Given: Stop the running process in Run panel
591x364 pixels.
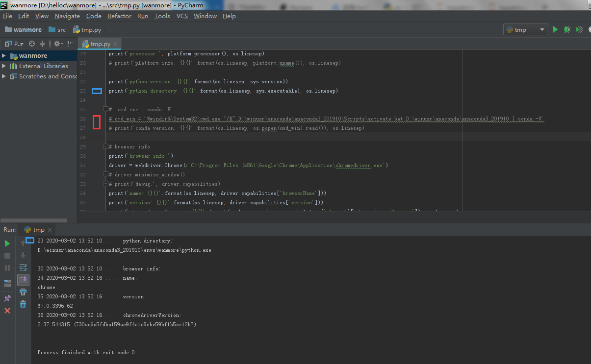Looking at the screenshot, I should (7, 255).
